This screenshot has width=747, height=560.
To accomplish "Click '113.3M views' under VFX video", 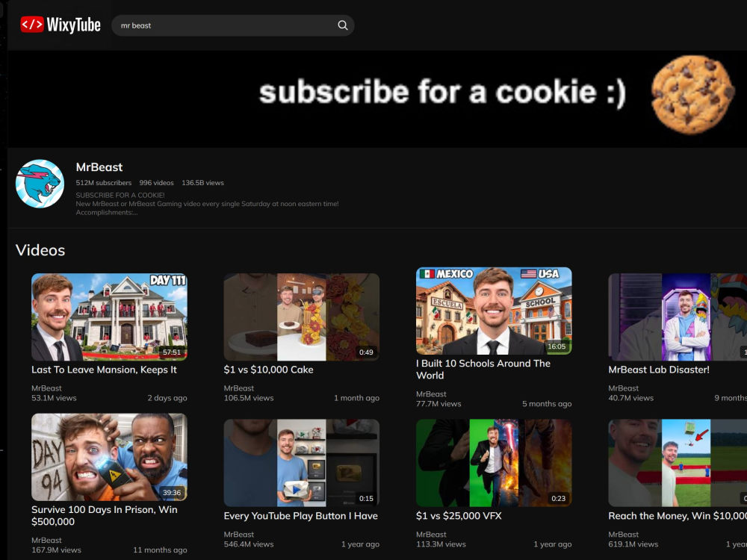I will click(x=441, y=544).
